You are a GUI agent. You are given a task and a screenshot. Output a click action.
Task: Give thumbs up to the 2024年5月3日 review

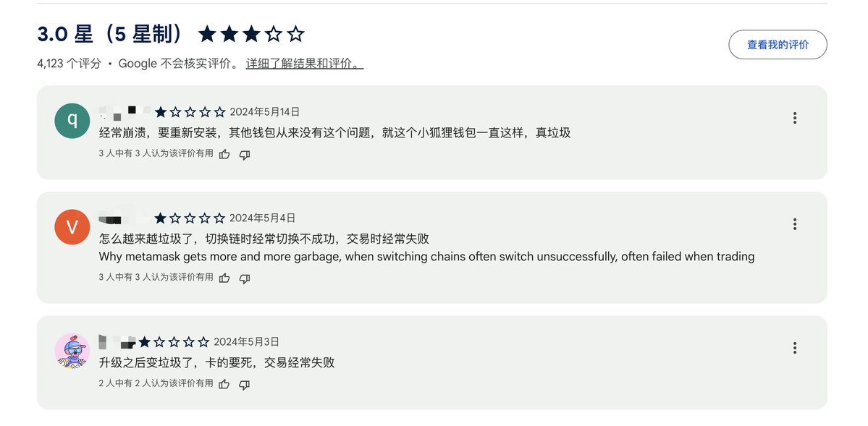point(224,384)
